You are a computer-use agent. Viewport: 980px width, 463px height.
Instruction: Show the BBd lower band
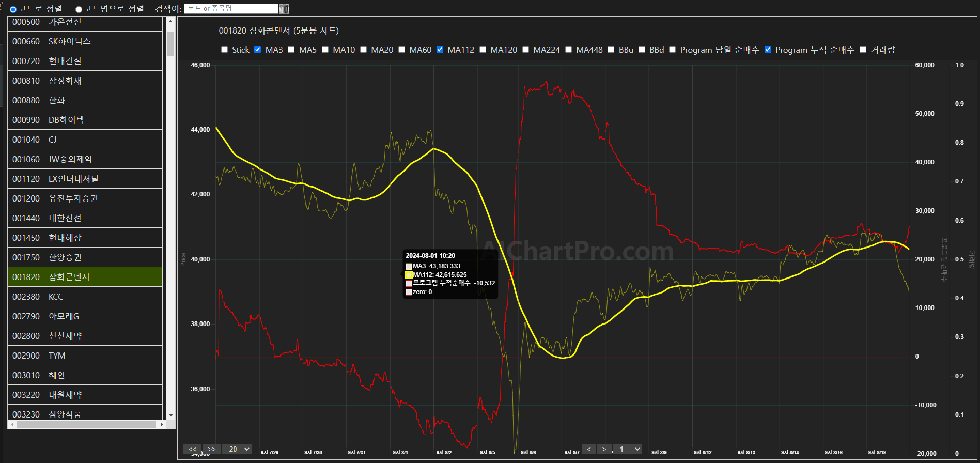point(642,50)
